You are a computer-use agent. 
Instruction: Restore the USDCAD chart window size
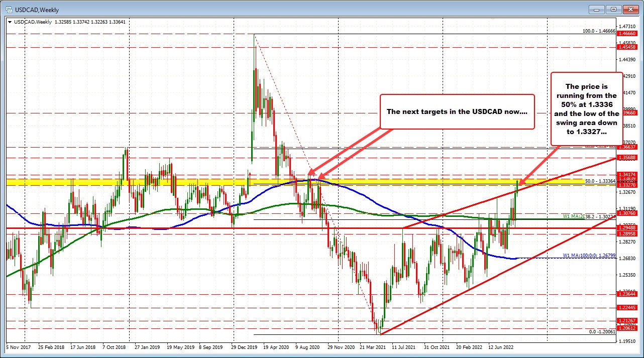click(613, 9)
